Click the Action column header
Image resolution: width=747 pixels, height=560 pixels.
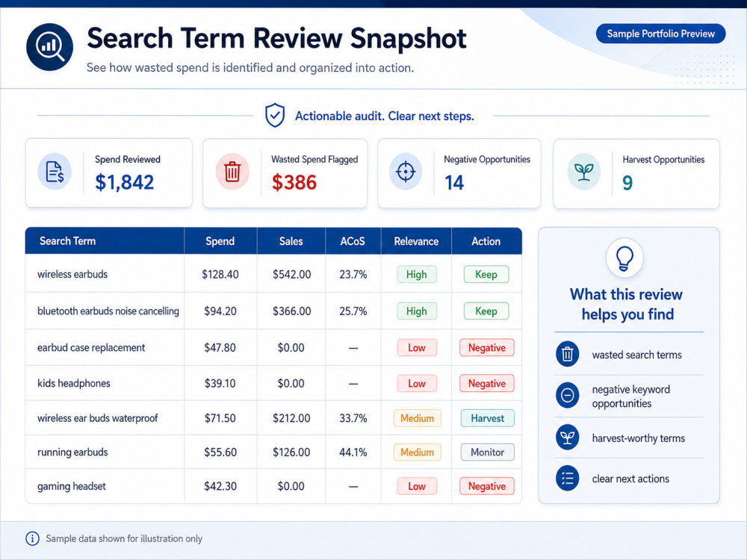tap(486, 241)
